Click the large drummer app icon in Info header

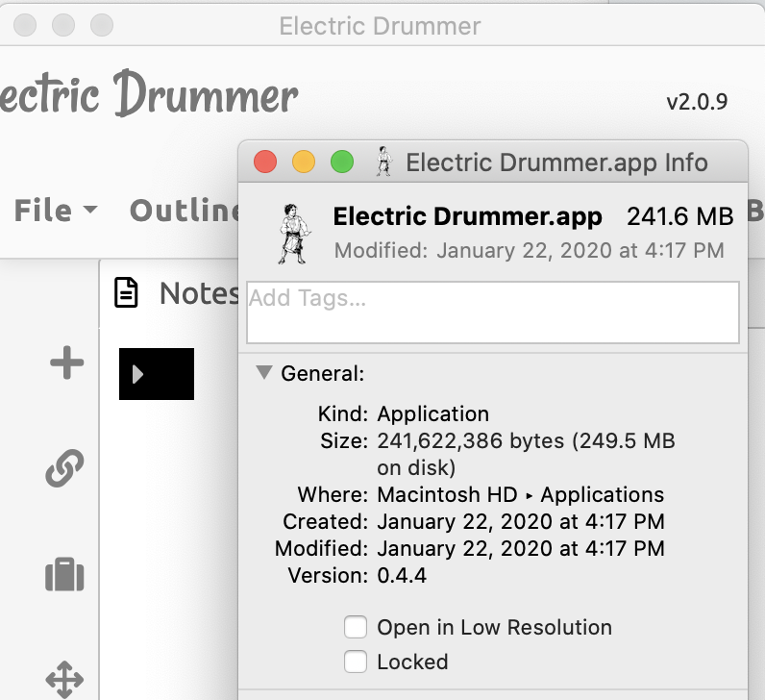pos(294,235)
